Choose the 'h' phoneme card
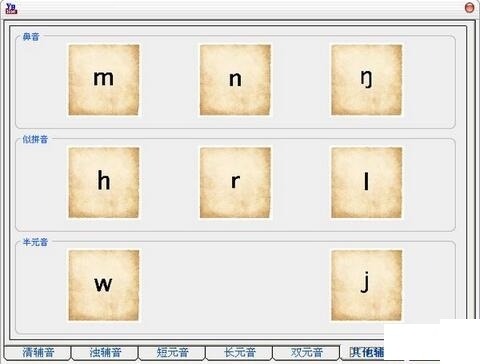This screenshot has width=482, height=364. pyautogui.click(x=104, y=183)
